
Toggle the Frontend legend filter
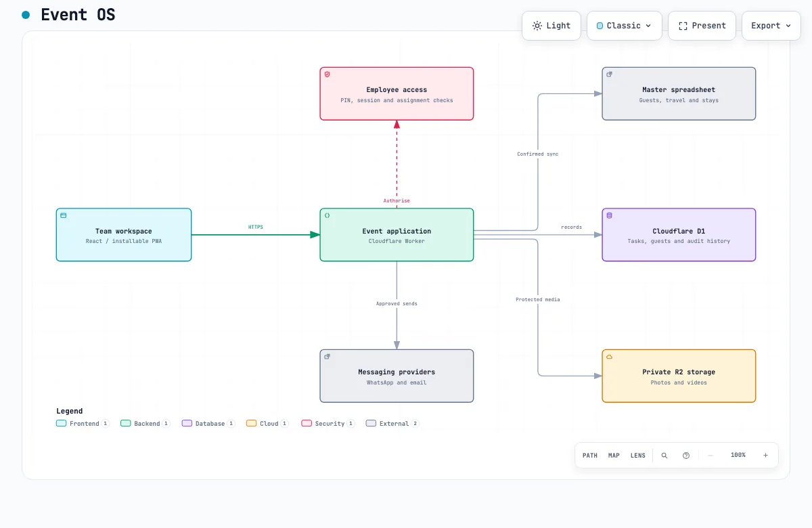(83, 423)
